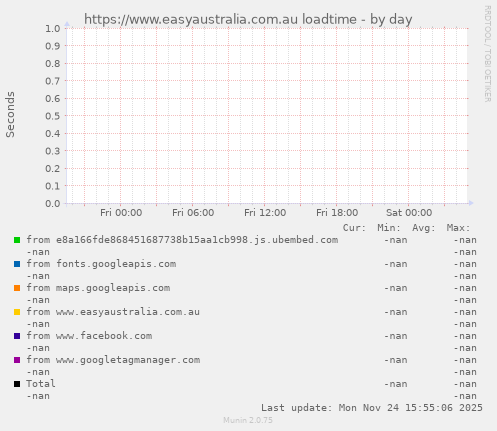Select the legend text from www.easyaustralia.com.au
The width and height of the screenshot is (497, 431).
click(113, 312)
